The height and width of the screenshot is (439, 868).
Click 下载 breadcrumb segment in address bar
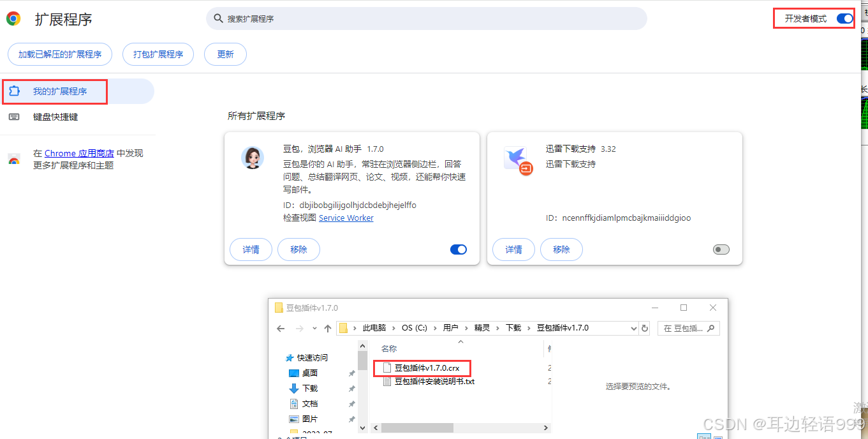click(513, 328)
